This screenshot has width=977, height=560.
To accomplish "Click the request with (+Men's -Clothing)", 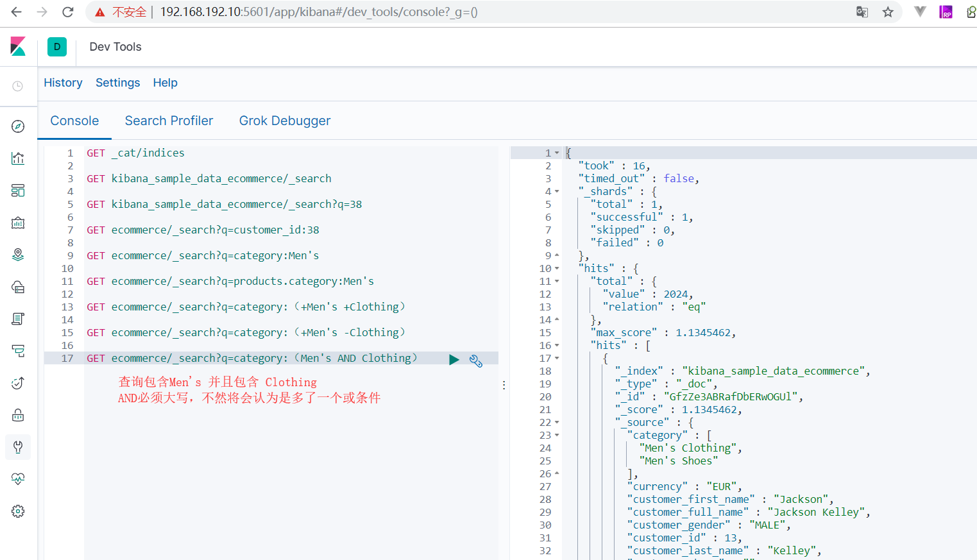I will coord(246,332).
